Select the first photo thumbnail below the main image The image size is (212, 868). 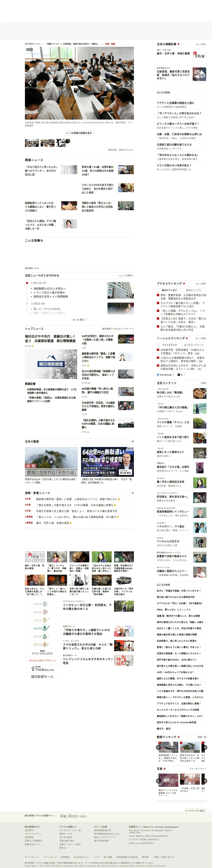(x=32, y=143)
